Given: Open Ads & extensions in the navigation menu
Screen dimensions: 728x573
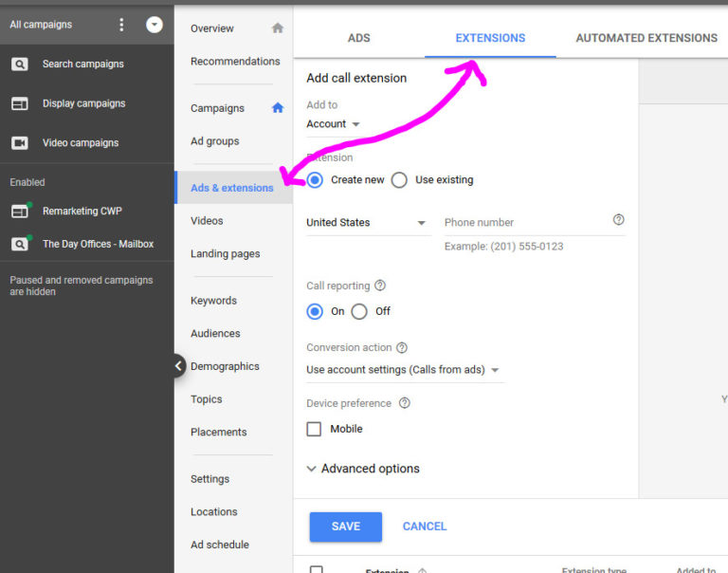Looking at the screenshot, I should coord(233,188).
